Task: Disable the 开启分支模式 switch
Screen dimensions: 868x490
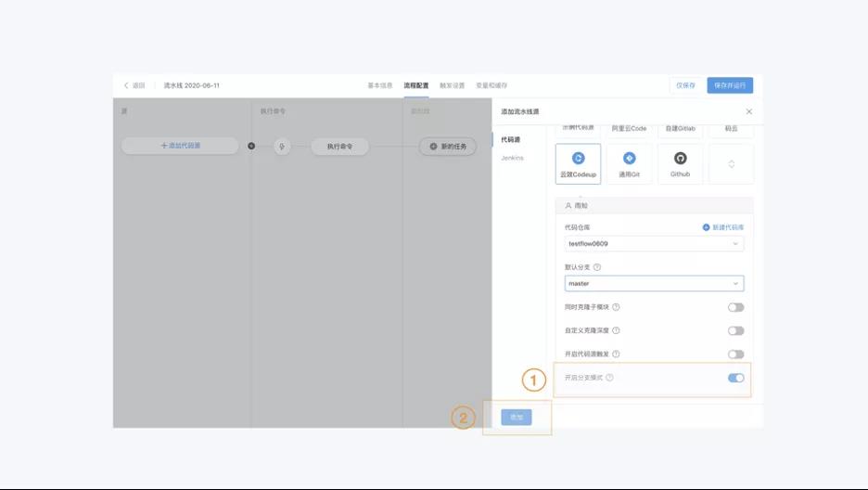Action: point(735,378)
